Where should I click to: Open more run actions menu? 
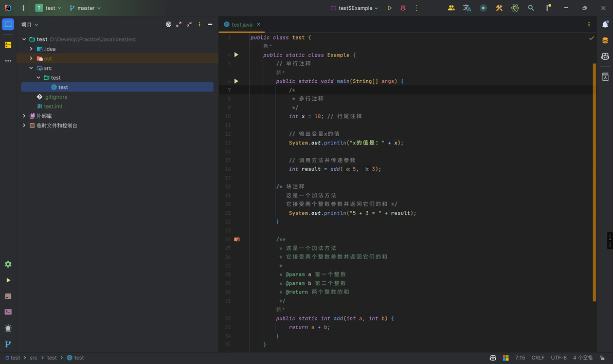coord(417,8)
